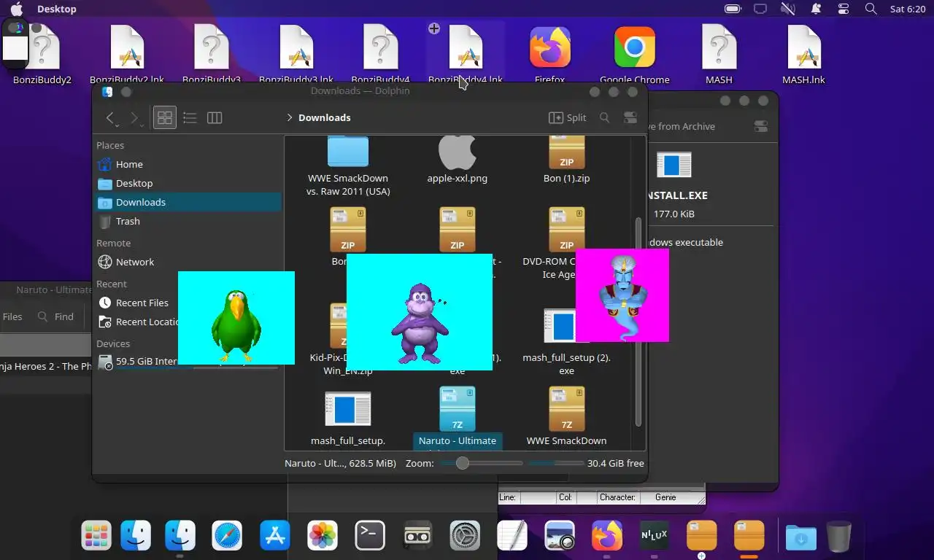934x560 pixels.
Task: Launch Safari compass icon from the dock
Action: tap(227, 536)
